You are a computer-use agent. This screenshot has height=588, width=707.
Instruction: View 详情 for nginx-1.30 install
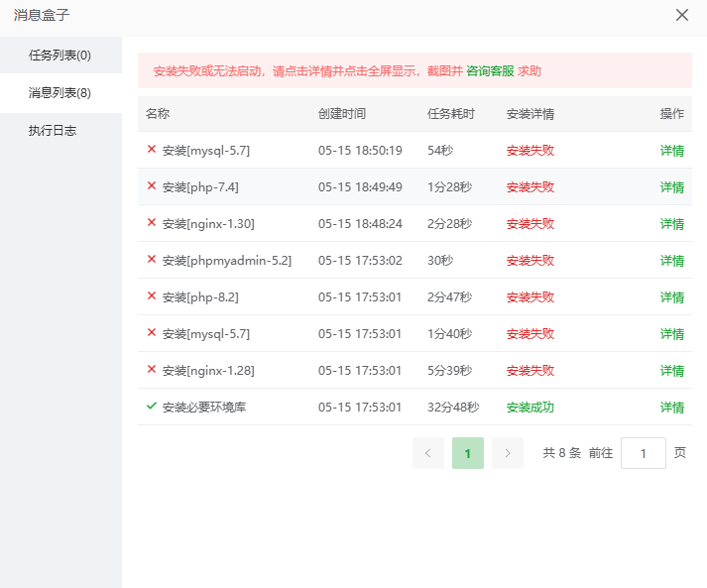tap(672, 224)
